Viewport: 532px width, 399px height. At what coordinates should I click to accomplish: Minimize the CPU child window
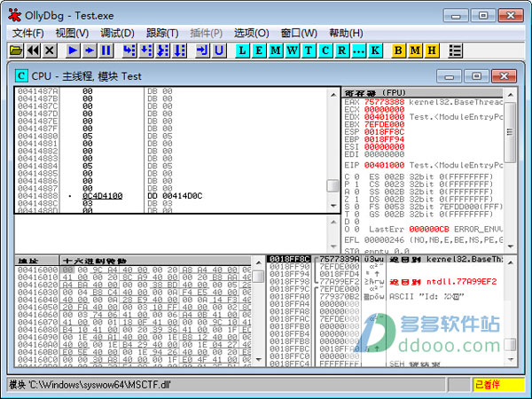(449, 76)
